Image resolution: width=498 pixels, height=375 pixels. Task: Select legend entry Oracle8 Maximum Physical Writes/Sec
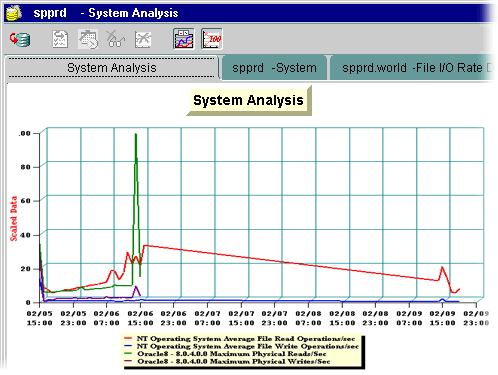pyautogui.click(x=234, y=361)
